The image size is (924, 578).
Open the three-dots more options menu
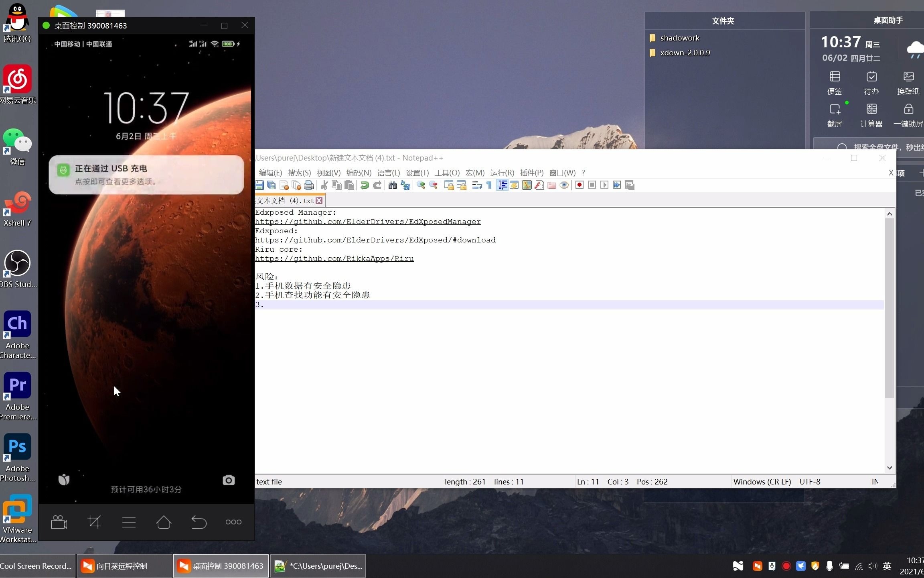tap(233, 522)
